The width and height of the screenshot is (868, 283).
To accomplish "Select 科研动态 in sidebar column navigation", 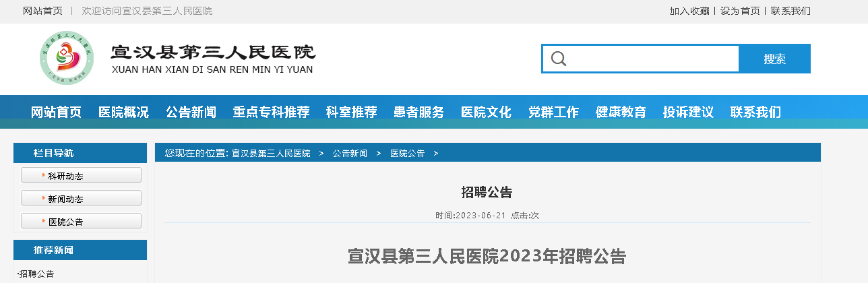I will point(81,175).
